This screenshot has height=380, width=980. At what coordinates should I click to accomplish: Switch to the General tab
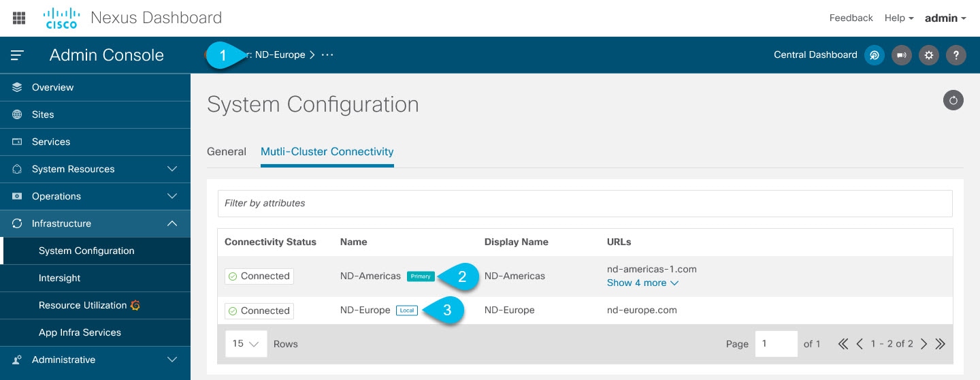(227, 151)
